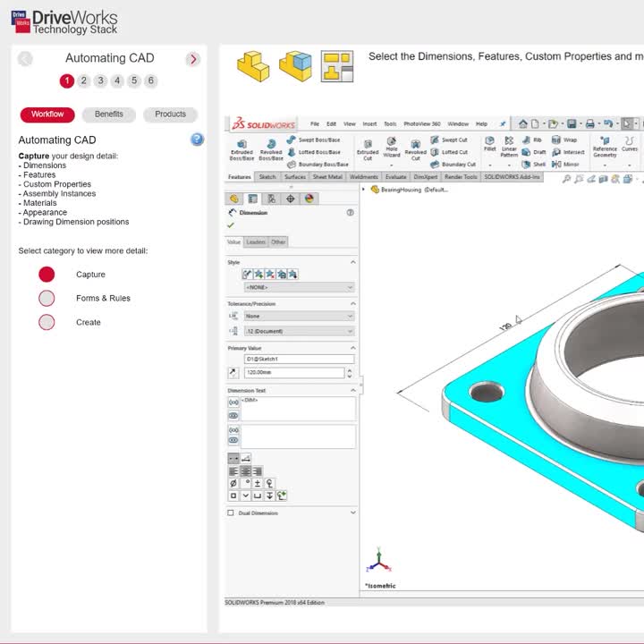Image resolution: width=644 pixels, height=644 pixels.
Task: Collapse the Dimension Text section
Action: point(352,390)
